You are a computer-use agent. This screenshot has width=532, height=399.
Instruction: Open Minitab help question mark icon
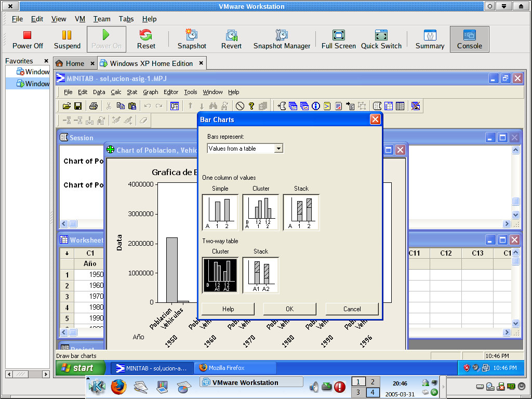point(251,106)
